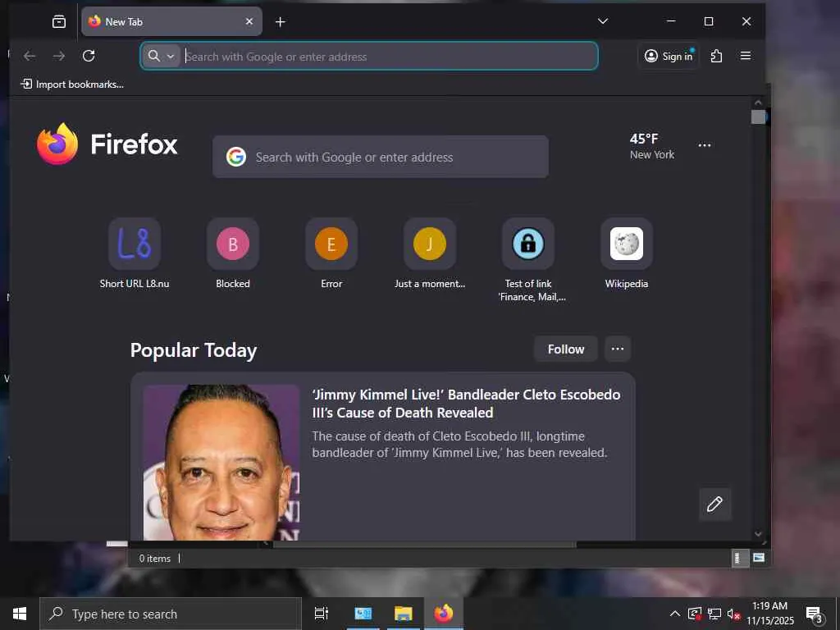This screenshot has width=840, height=630.
Task: Open Just a moment shortcut tile
Action: (x=430, y=254)
